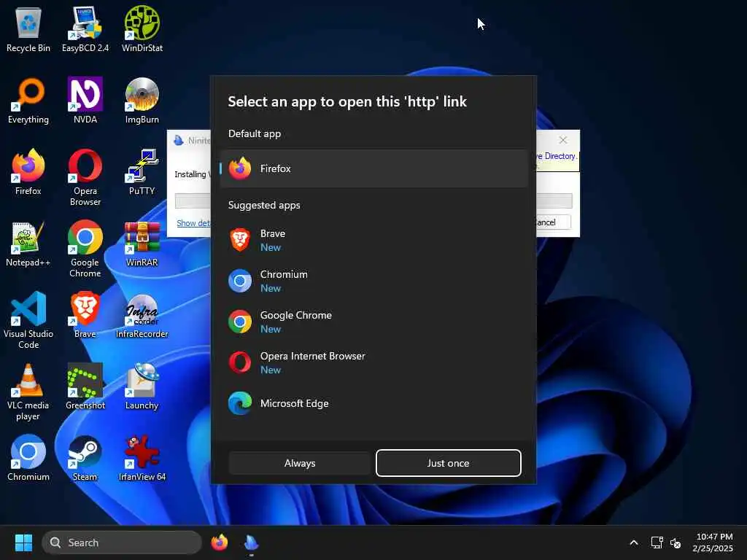Click the Just once button
Screen dimensions: 747x560
point(449,463)
